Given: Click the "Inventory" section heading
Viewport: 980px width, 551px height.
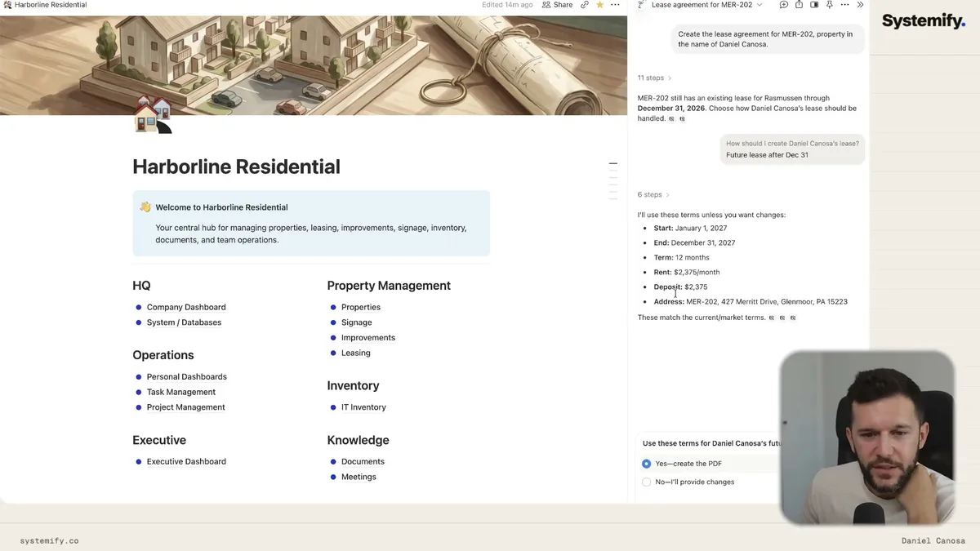Looking at the screenshot, I should (353, 385).
